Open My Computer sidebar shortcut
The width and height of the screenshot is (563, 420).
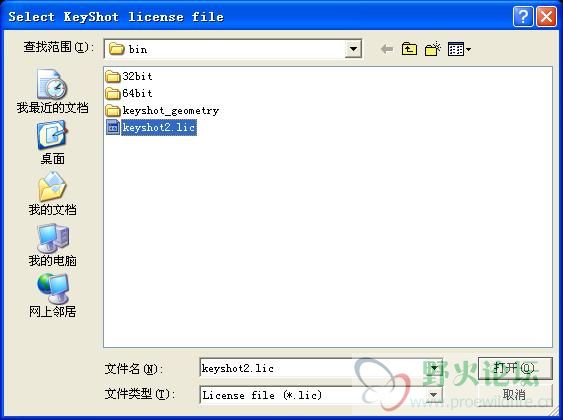click(x=52, y=245)
